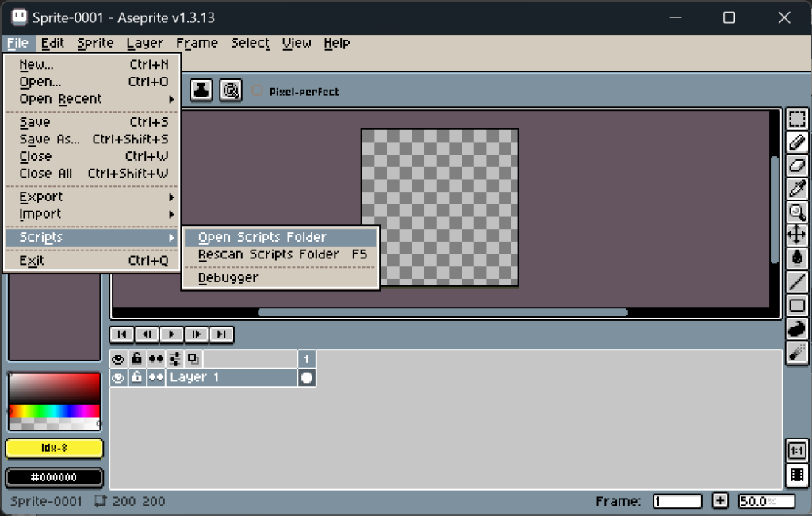Select the Rectangular Marquee tool
The height and width of the screenshot is (516, 812).
(797, 120)
